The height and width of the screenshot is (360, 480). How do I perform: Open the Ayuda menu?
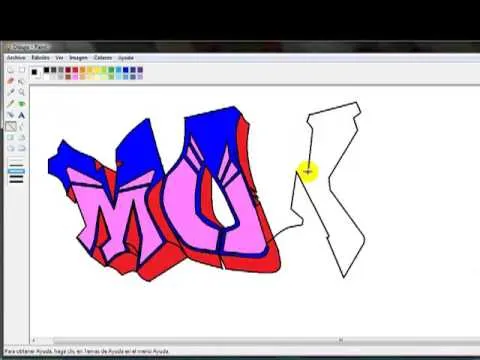pos(126,58)
